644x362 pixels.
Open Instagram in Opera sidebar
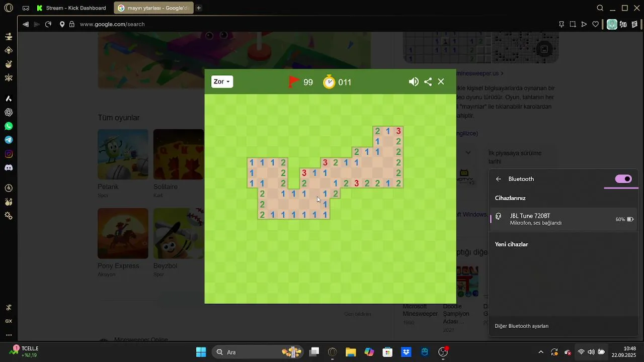pyautogui.click(x=9, y=154)
